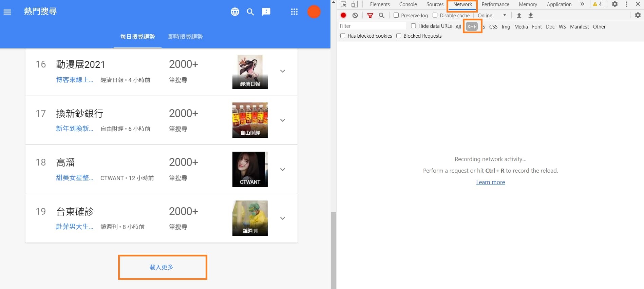Filter by Other requests

pos(599,26)
